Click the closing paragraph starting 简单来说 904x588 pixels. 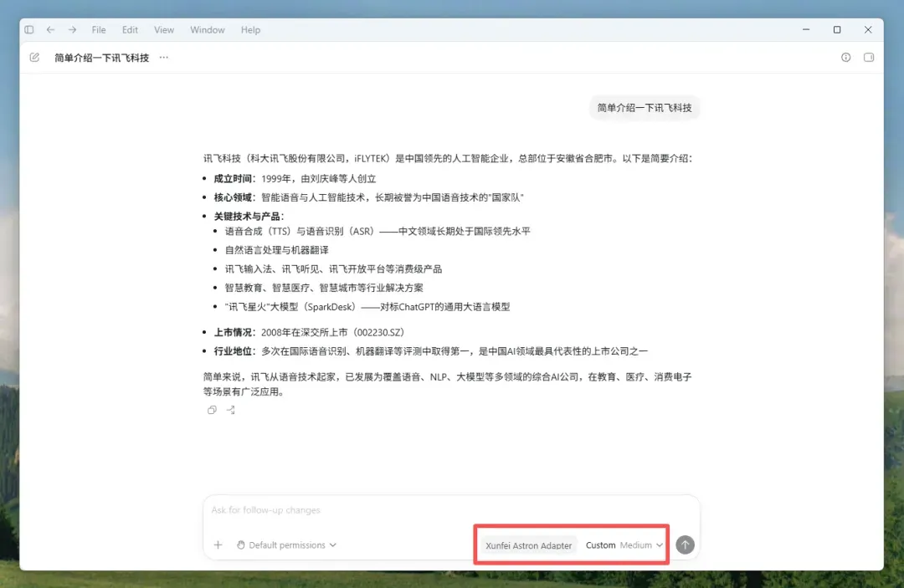447,384
